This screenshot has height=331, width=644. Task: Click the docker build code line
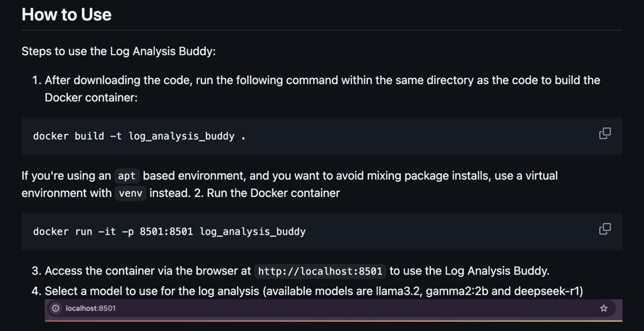coord(139,136)
